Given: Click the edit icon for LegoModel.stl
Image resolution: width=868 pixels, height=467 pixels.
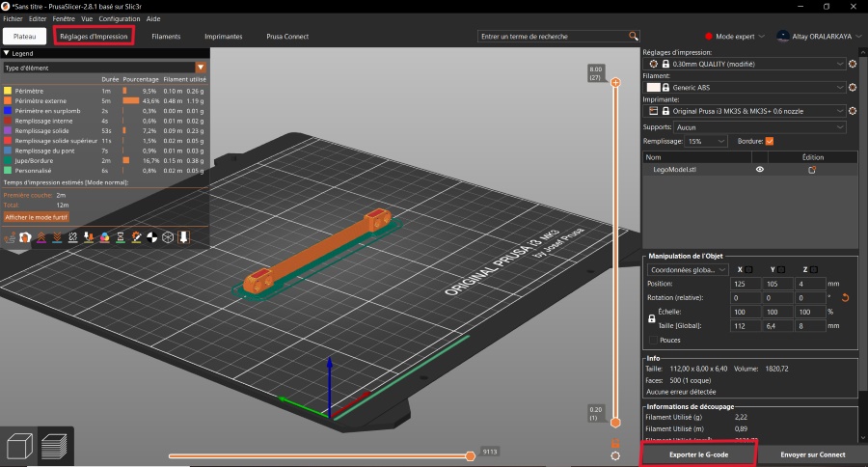Looking at the screenshot, I should [812, 170].
